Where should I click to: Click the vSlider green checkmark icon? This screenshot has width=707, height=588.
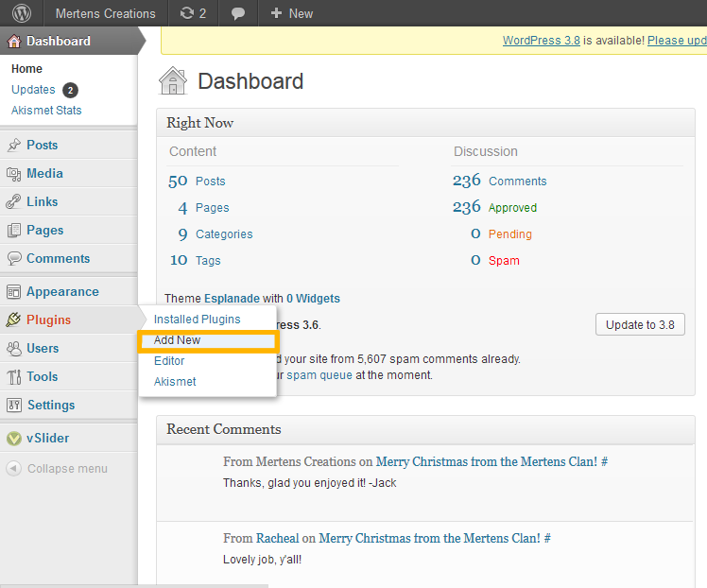point(14,438)
